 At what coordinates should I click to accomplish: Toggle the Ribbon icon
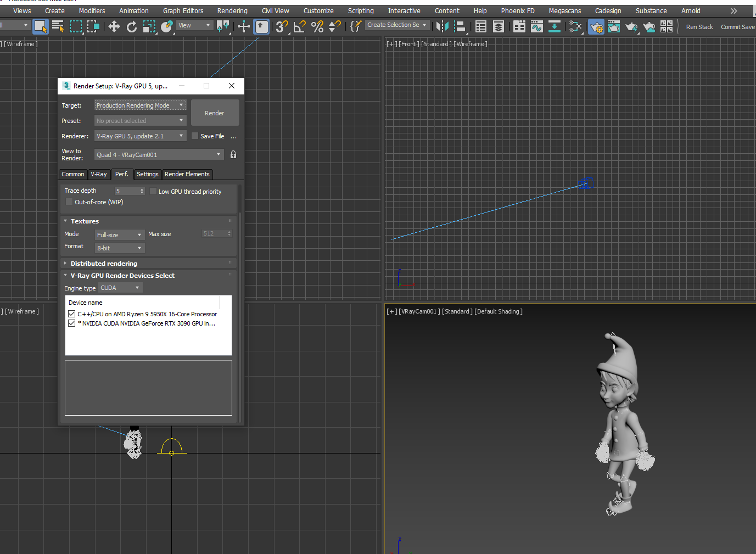tap(519, 26)
